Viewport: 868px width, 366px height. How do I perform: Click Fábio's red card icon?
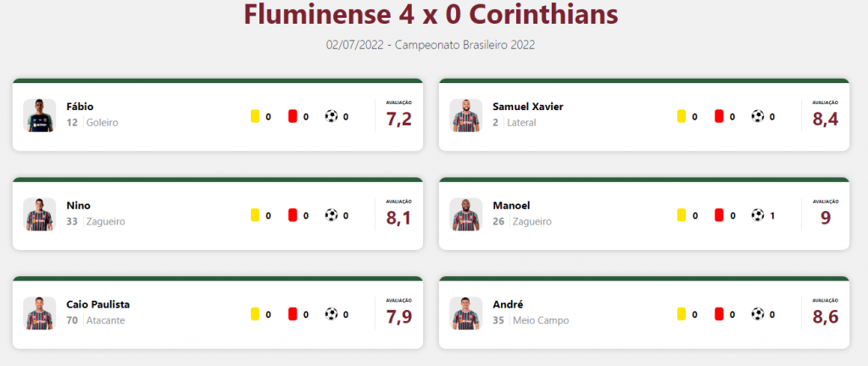(292, 116)
